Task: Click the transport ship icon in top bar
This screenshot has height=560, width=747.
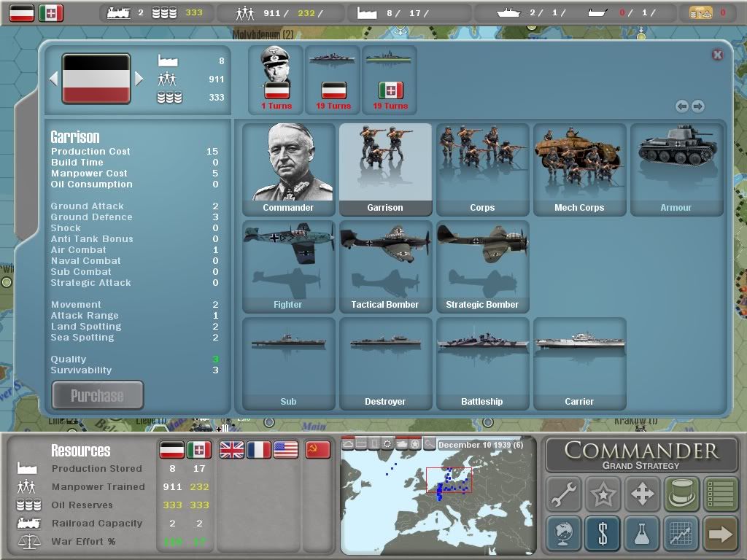Action: [597, 13]
